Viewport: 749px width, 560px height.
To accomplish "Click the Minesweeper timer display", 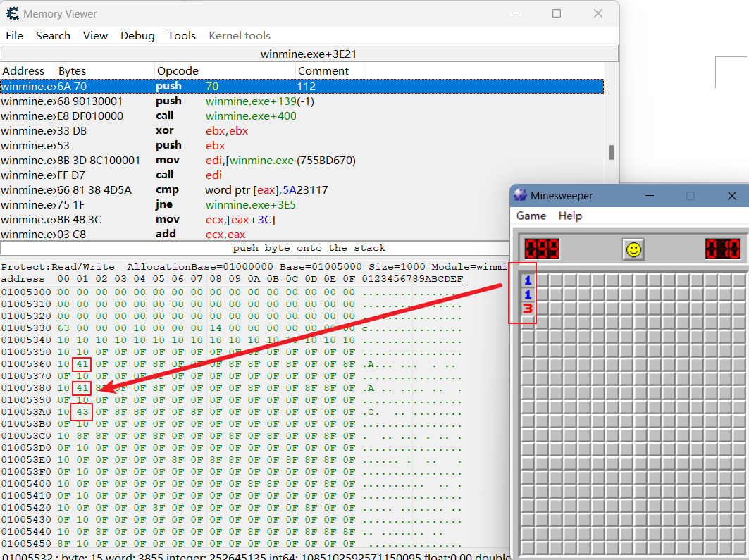I will point(723,249).
